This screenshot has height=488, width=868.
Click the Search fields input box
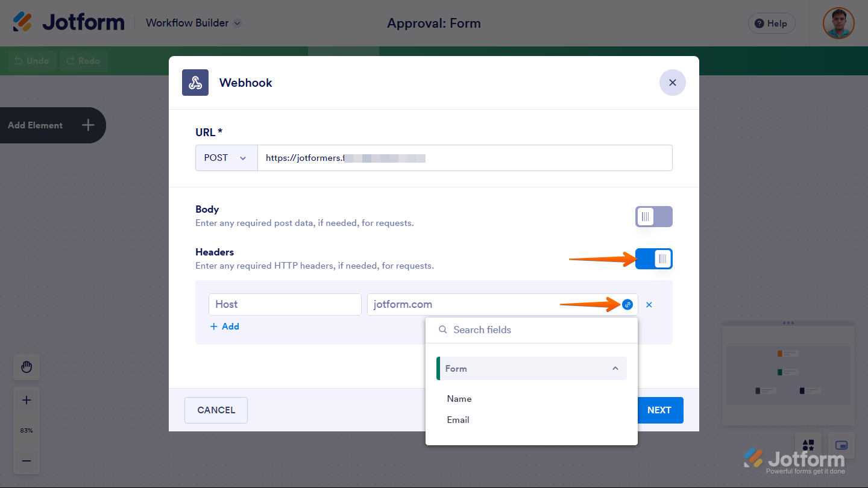[x=530, y=330]
